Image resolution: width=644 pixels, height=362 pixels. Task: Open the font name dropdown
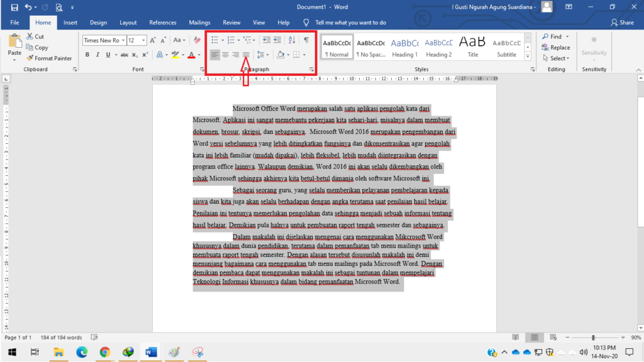[x=123, y=40]
